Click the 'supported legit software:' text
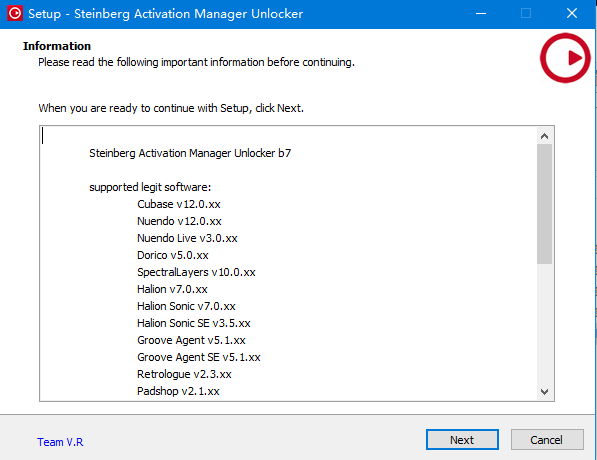The width and height of the screenshot is (597, 460). (x=150, y=187)
